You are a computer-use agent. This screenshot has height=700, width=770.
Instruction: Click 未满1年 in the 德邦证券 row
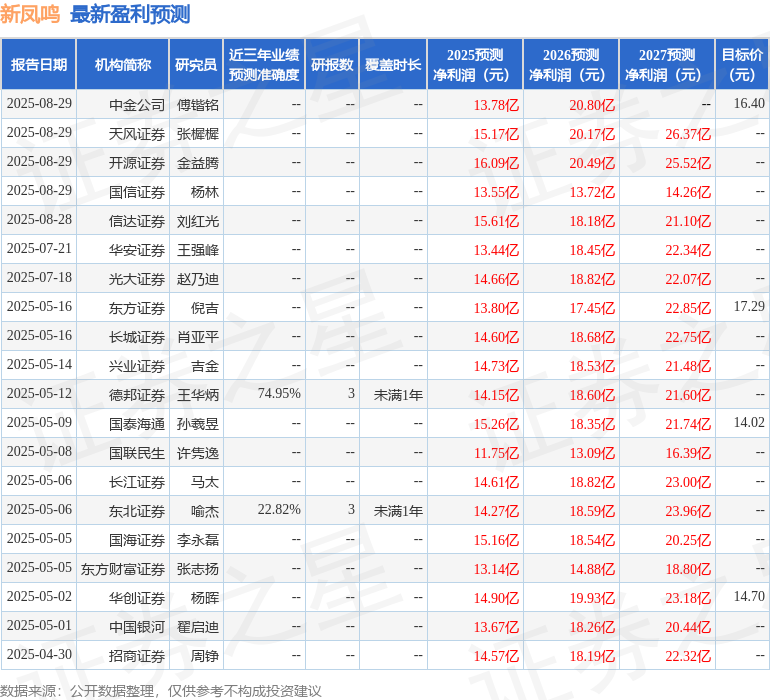pos(398,394)
